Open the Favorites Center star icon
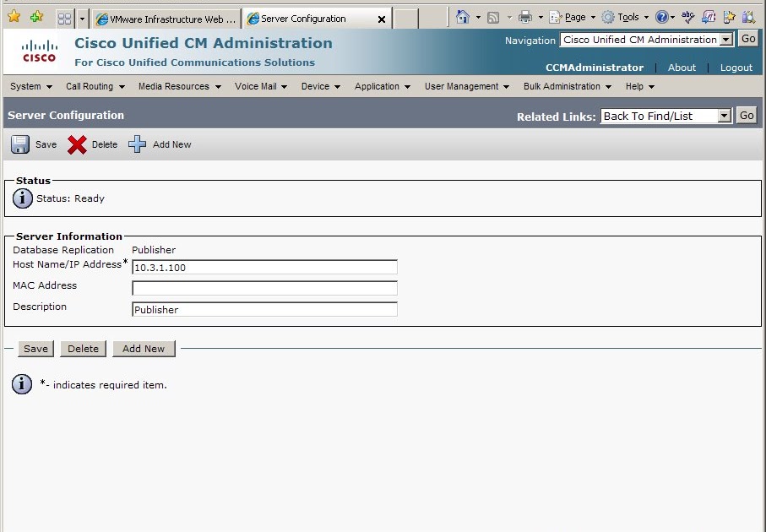766x532 pixels. (x=14, y=17)
